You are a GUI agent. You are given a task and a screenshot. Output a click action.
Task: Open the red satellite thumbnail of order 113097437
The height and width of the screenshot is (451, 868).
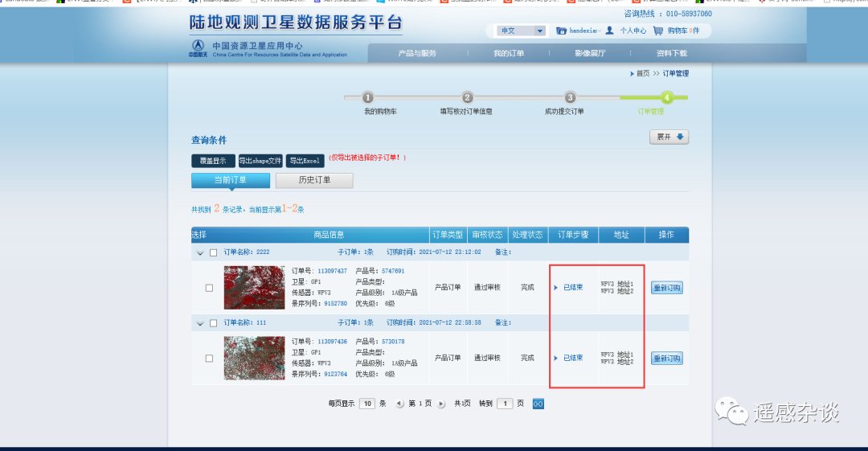pos(254,288)
